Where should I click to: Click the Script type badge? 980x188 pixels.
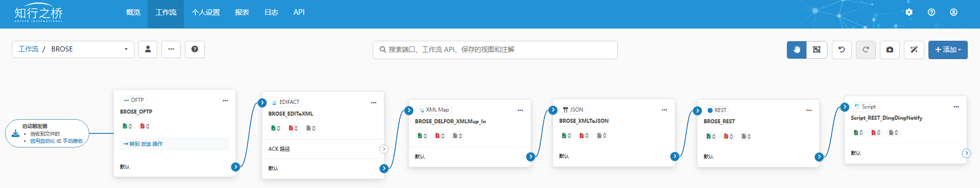(x=865, y=106)
